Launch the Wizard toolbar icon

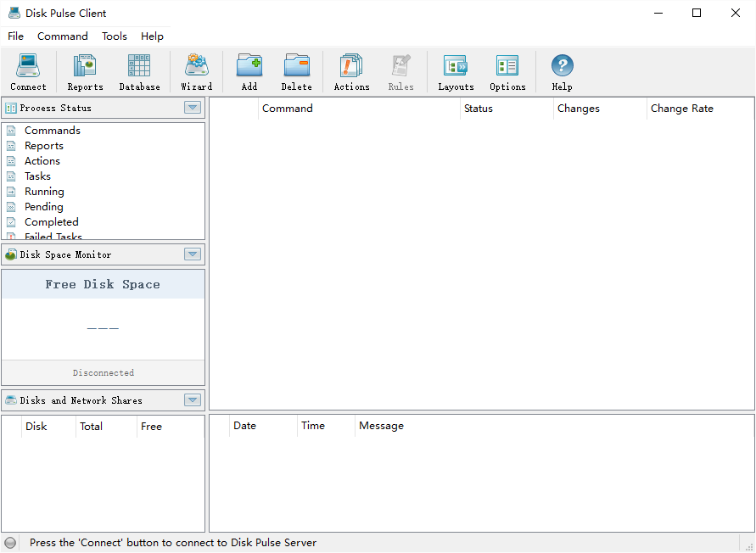click(x=197, y=65)
